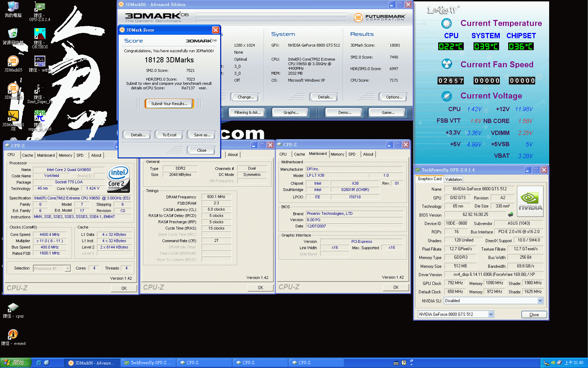Open the Validation tab in GPU-Z
The width and height of the screenshot is (588, 368).
pyautogui.click(x=453, y=179)
